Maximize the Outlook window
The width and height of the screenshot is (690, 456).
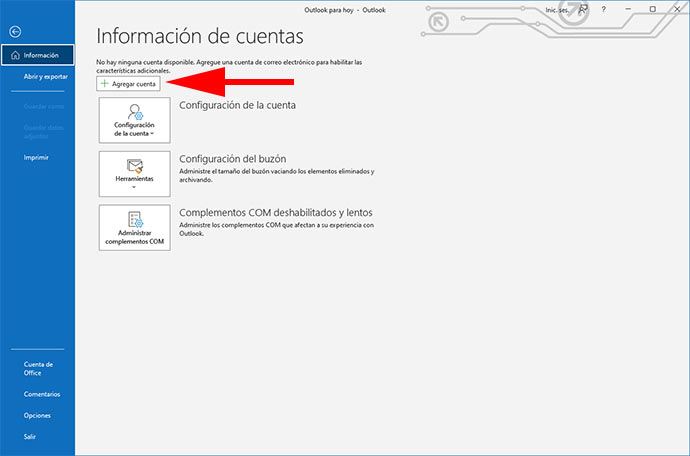653,9
